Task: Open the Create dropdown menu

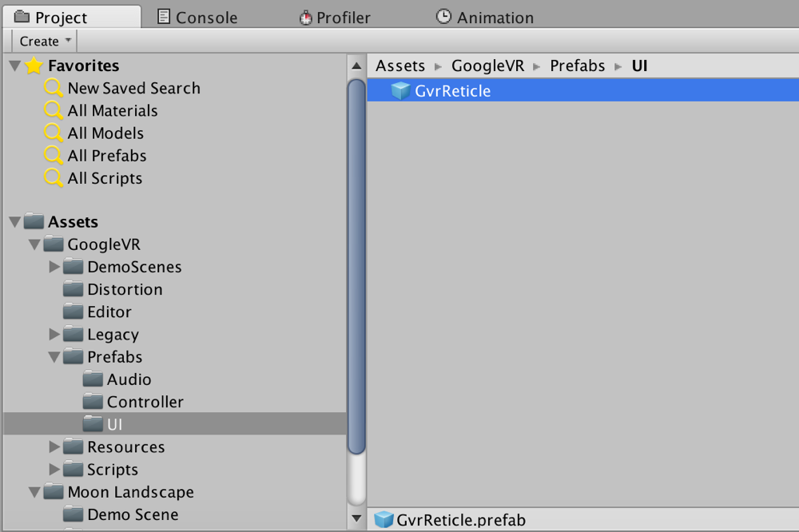Action: pos(44,42)
